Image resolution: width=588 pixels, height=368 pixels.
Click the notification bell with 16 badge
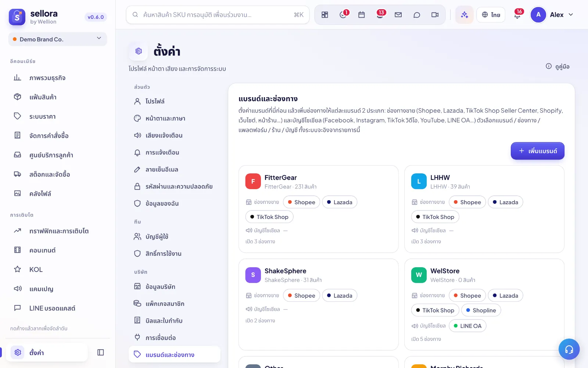(517, 15)
